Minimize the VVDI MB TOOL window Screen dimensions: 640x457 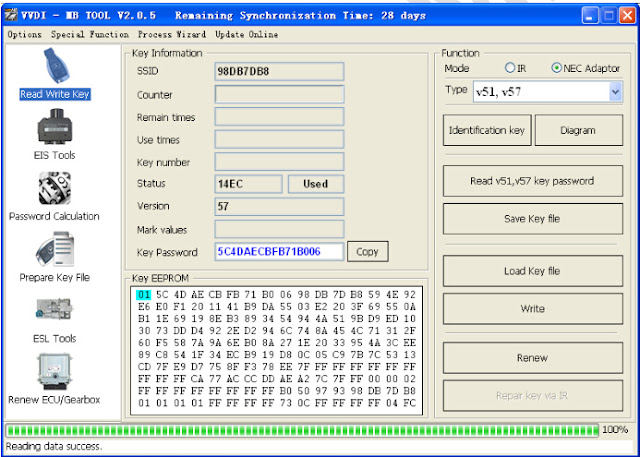589,16
